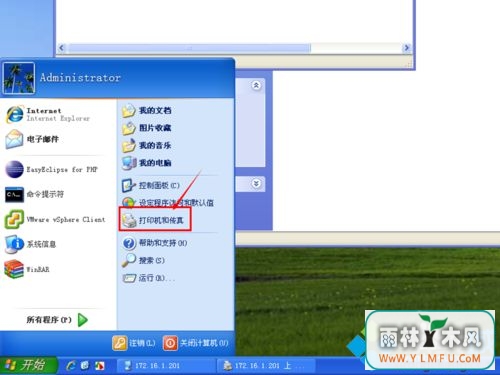
Task: Expand the lower side panel chevron
Action: [256, 184]
